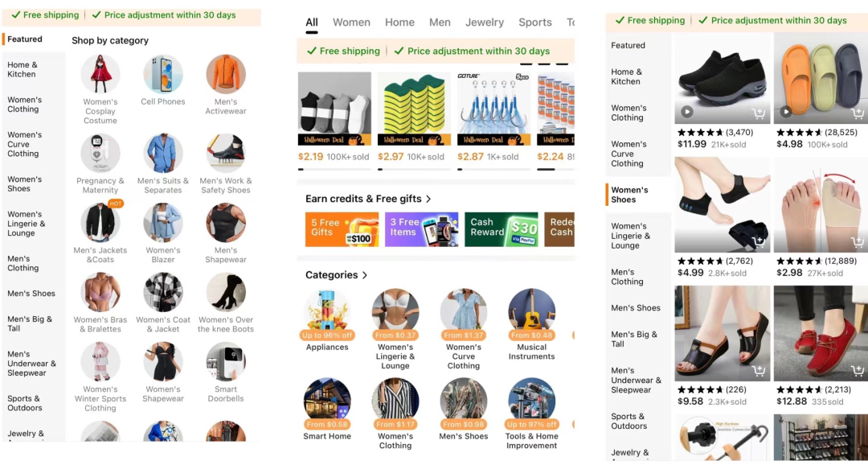The image size is (868, 465).
Task: Open the Cash Reward $30 banner
Action: [501, 229]
